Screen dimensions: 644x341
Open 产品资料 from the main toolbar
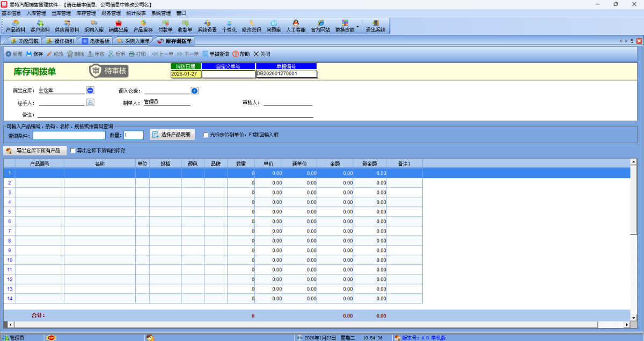(16, 26)
